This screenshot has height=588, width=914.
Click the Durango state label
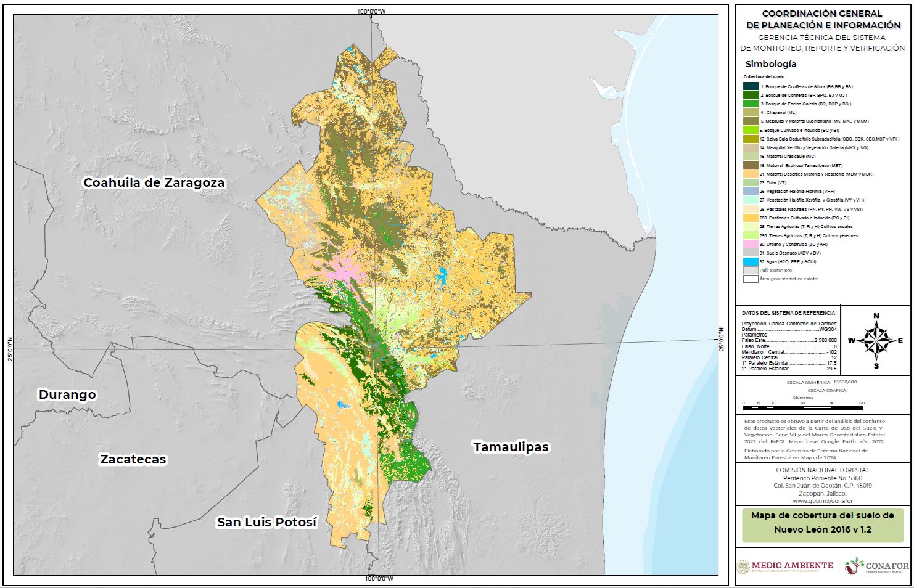click(x=67, y=394)
